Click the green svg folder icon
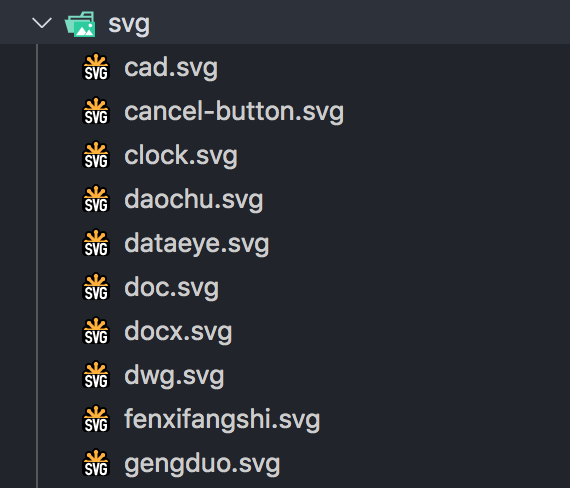 80,24
